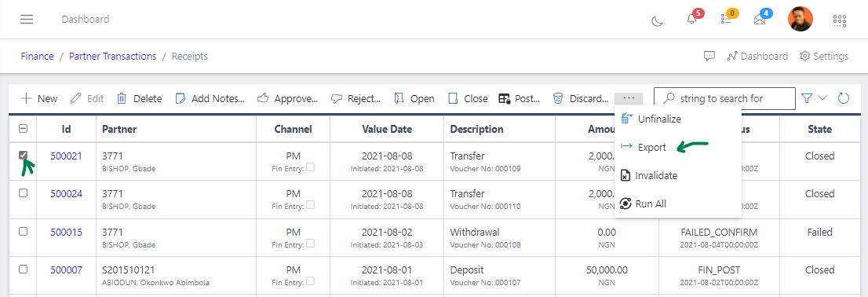
Task: Open receipt Id 500007 link
Action: pos(67,269)
